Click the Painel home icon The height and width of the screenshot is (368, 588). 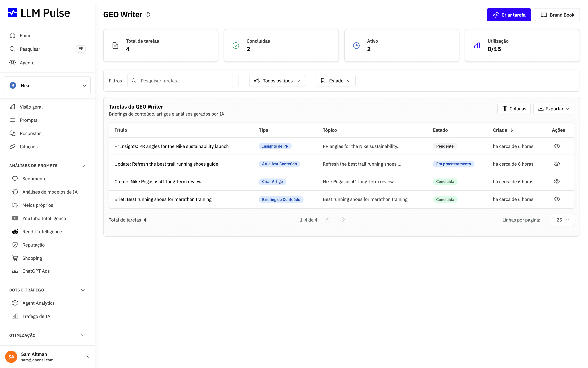tap(12, 35)
